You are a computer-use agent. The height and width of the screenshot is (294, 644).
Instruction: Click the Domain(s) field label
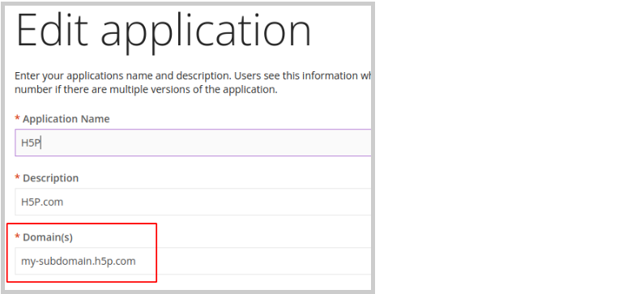click(48, 237)
